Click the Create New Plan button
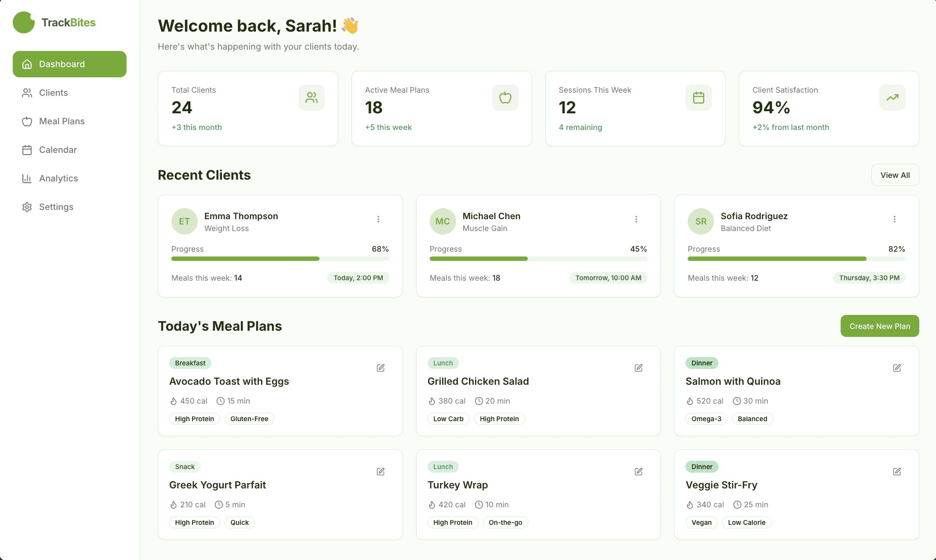This screenshot has height=560, width=936. (x=879, y=326)
